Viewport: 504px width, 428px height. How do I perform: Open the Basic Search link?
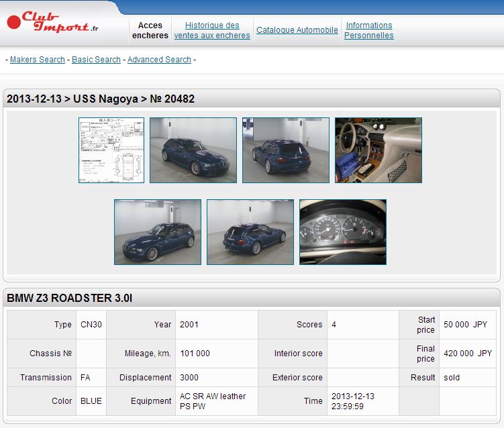pyautogui.click(x=96, y=60)
